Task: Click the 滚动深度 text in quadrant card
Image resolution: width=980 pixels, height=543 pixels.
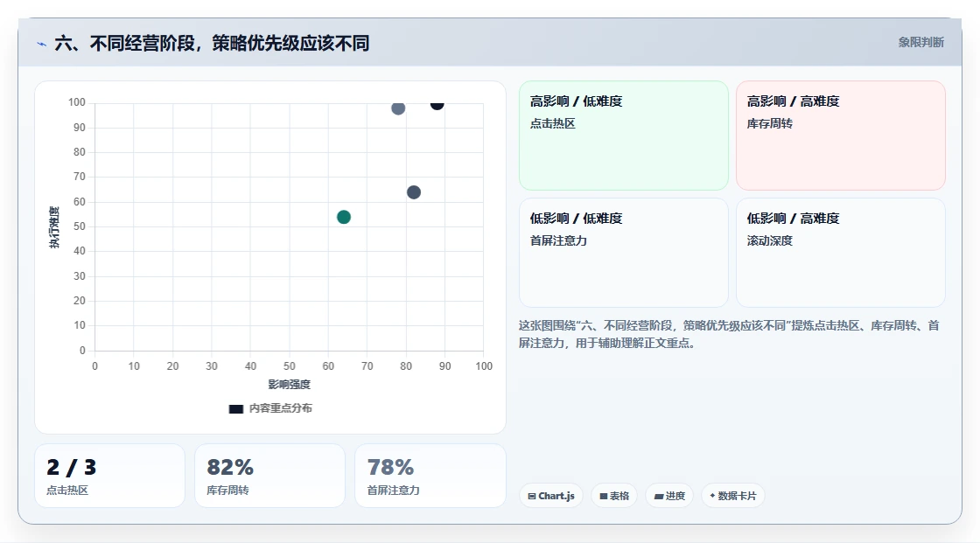Action: coord(769,240)
